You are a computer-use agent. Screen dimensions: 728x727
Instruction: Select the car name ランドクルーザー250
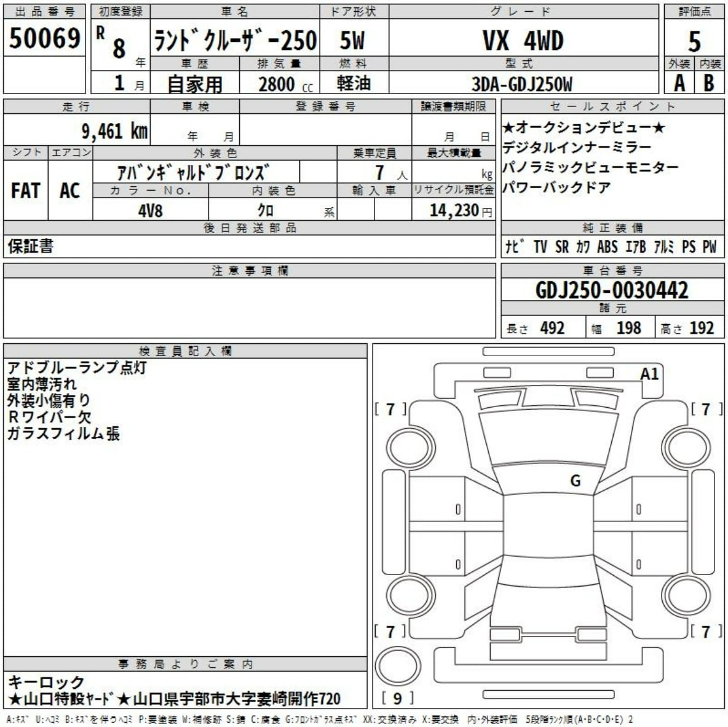(x=235, y=41)
